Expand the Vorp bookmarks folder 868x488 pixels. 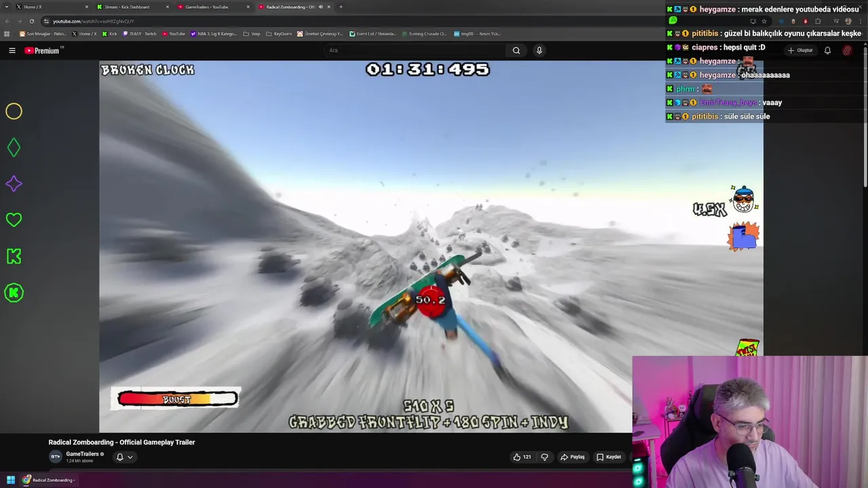(x=252, y=33)
